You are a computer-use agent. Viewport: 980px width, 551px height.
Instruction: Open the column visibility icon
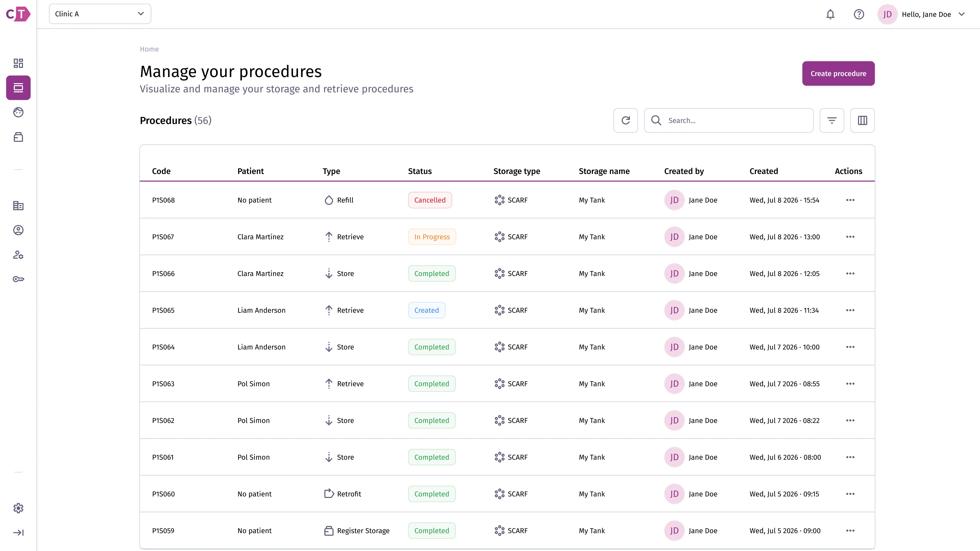coord(862,121)
